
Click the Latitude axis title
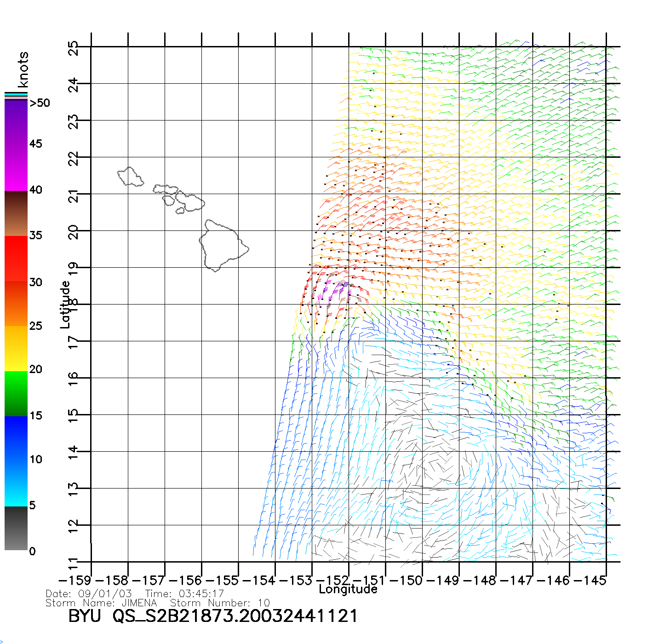(65, 305)
